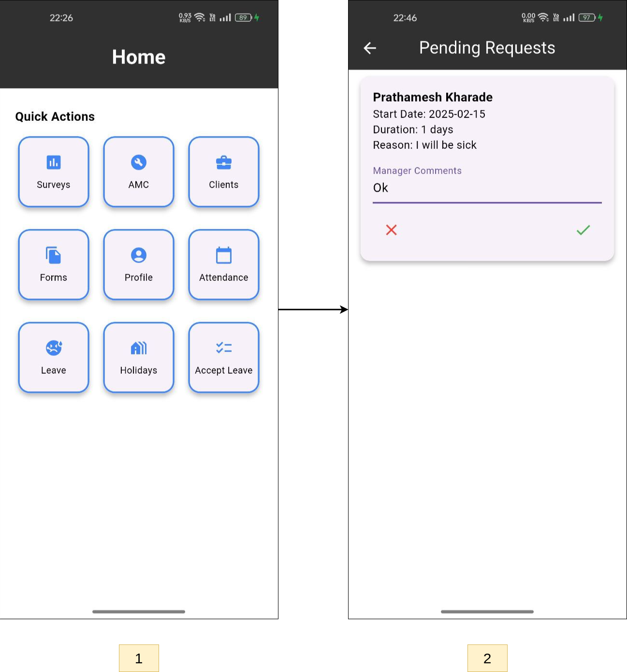The height and width of the screenshot is (672, 627).
Task: Tap the Home screen title
Action: pos(139,57)
